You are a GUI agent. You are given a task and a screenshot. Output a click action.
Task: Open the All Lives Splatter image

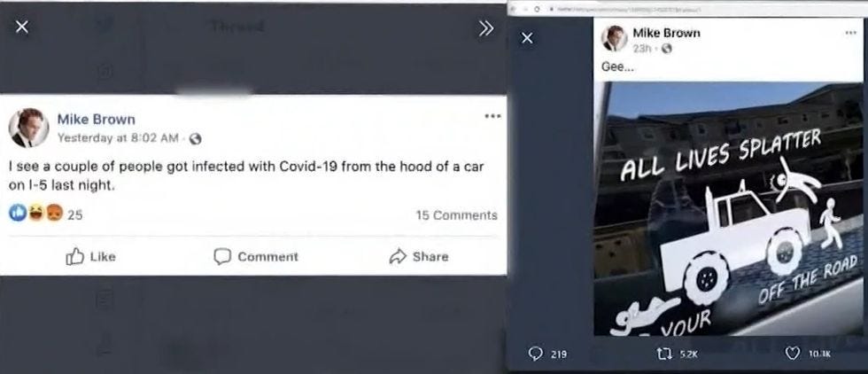pos(728,208)
